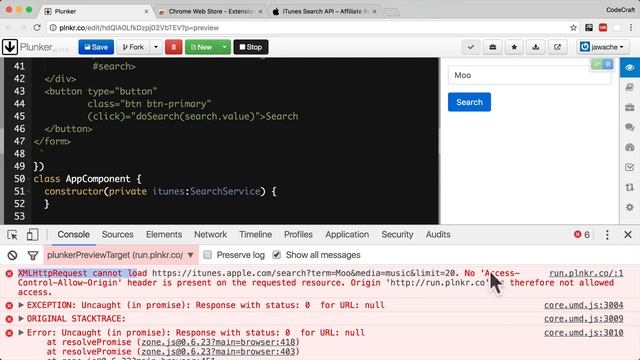Screen dimensions: 640x360
Task: Click the blue close preview icon
Action: click(608, 64)
